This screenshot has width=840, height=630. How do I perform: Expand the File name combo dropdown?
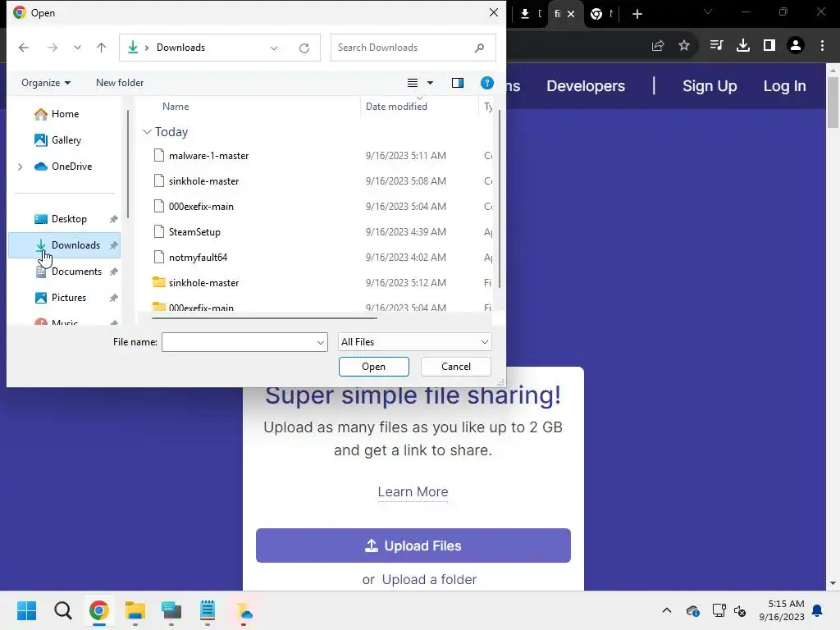[321, 342]
